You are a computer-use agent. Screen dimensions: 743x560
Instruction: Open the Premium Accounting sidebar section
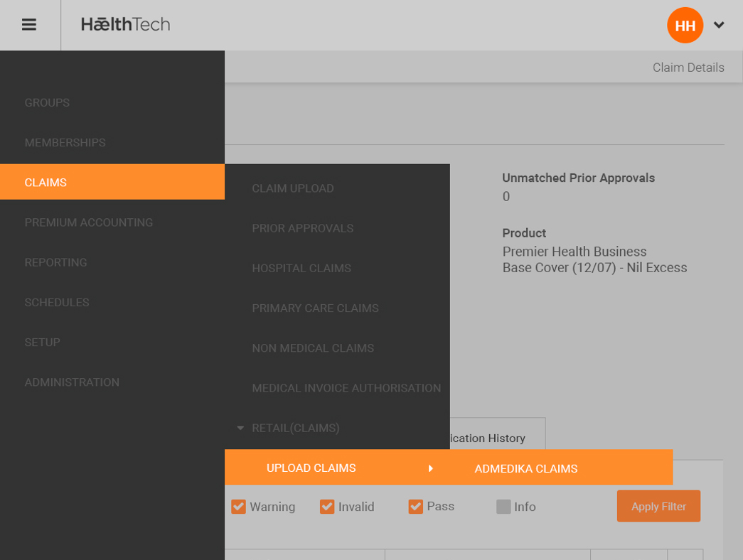(x=89, y=222)
